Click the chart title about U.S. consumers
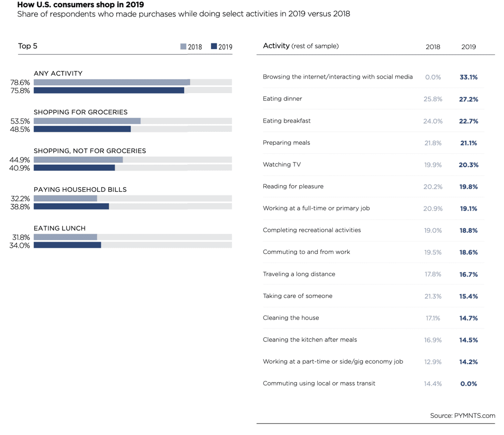 (80, 5)
